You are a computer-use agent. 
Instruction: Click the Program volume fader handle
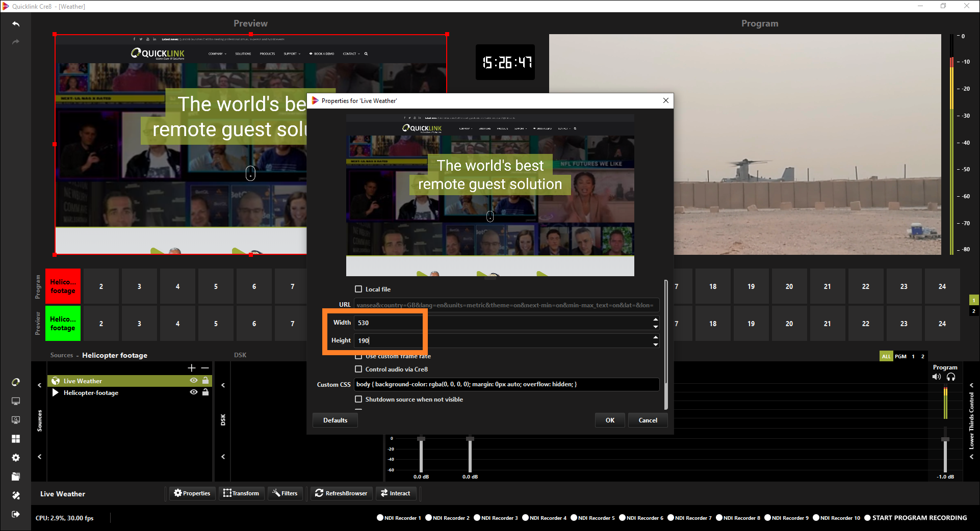click(945, 439)
